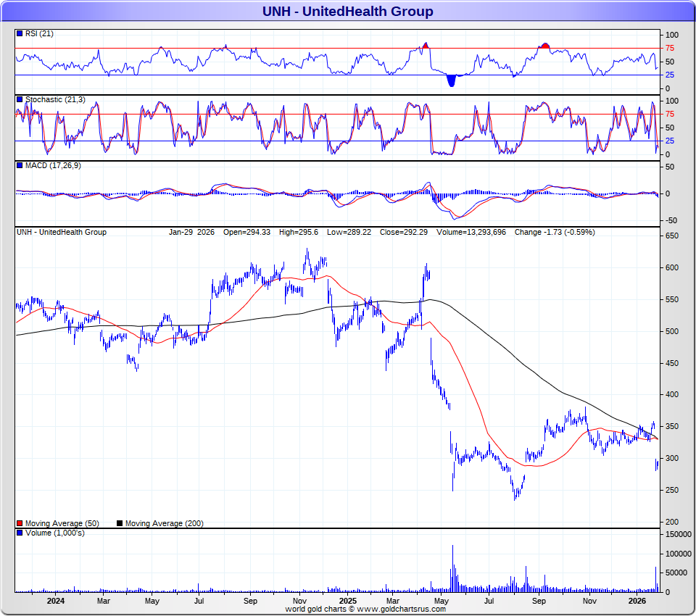The width and height of the screenshot is (696, 616).
Task: Click the 2024 label on the time axis
Action: [56, 601]
